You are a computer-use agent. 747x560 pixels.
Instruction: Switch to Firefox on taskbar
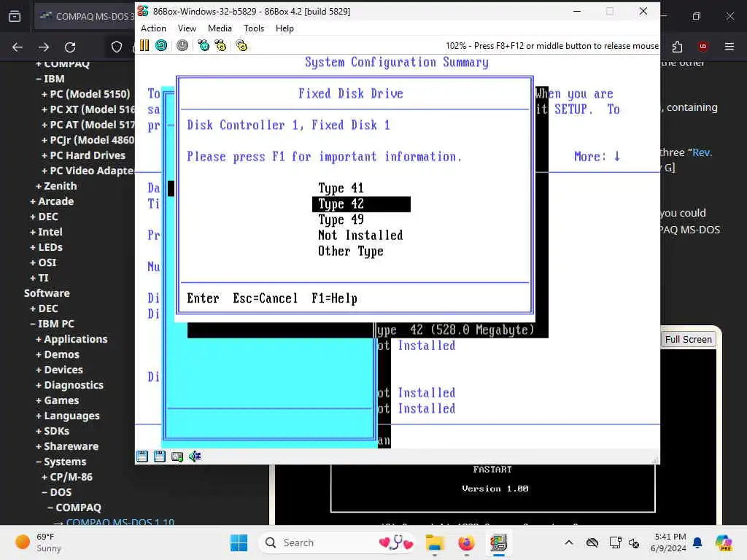pyautogui.click(x=466, y=542)
